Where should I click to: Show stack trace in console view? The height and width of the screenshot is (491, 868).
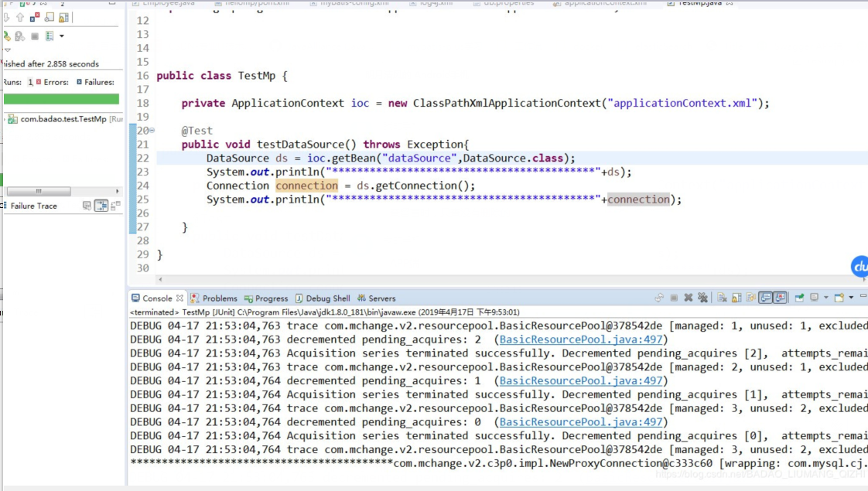click(x=87, y=206)
